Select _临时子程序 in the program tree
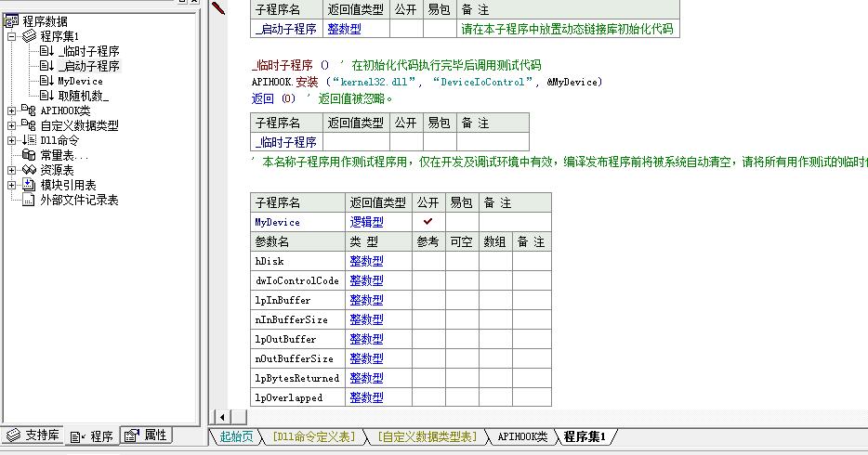The width and height of the screenshot is (868, 455). (88, 51)
